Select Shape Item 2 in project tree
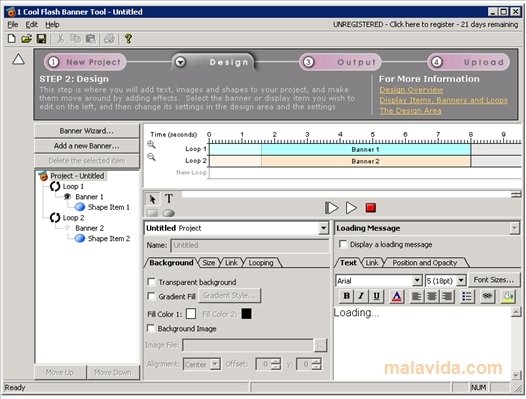Viewport: 526px width, 399px height. tap(109, 239)
